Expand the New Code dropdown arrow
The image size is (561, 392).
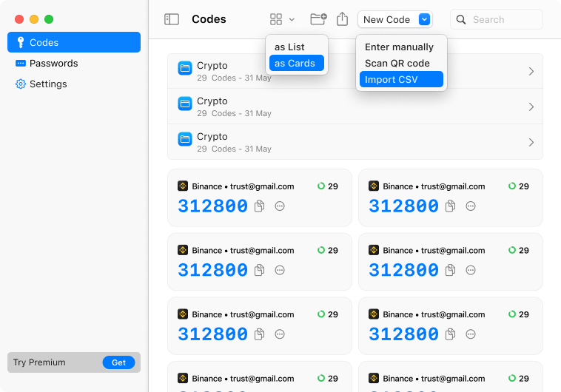pos(424,20)
